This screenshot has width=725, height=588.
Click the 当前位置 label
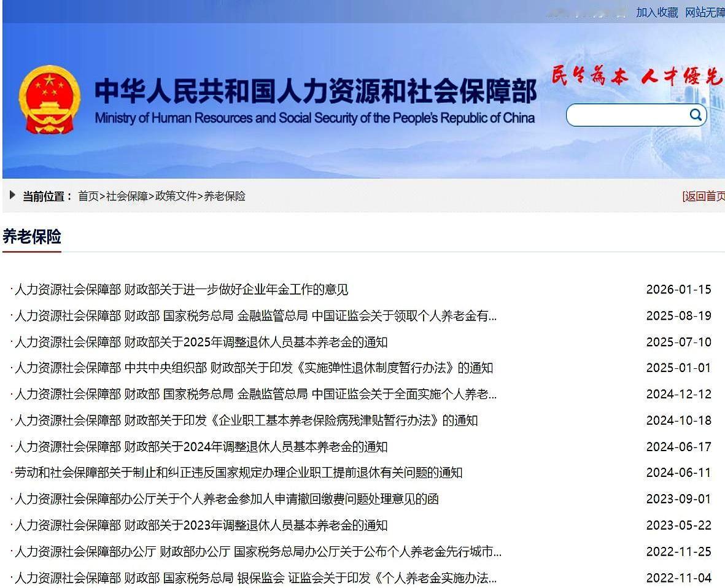click(x=48, y=196)
